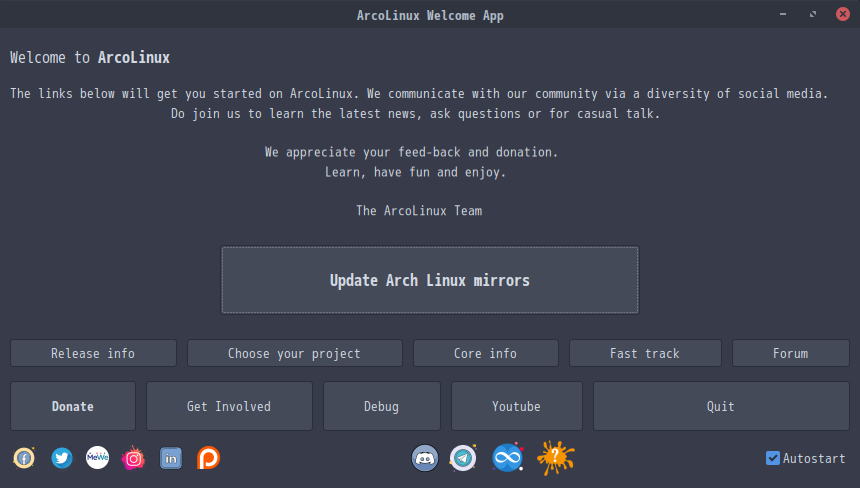Open the Youtube button
This screenshot has width=860, height=488.
(x=517, y=406)
